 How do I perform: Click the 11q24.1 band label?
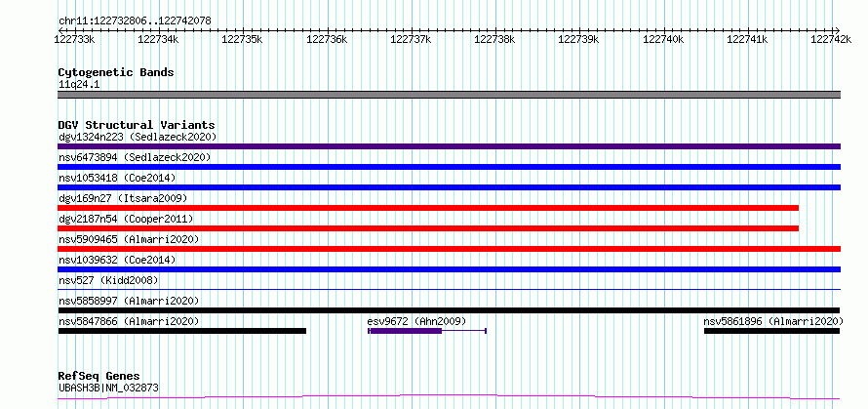tap(79, 85)
